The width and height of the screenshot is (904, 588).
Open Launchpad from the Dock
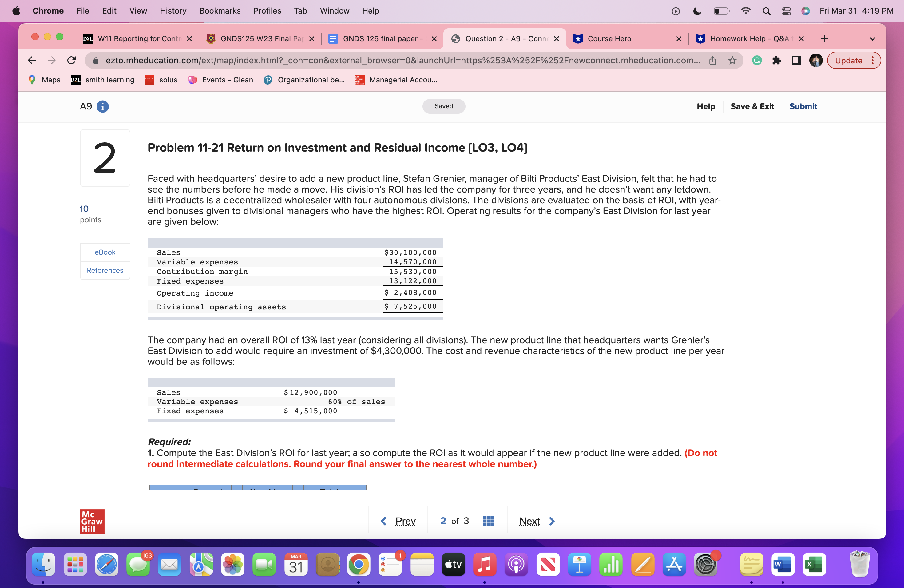tap(75, 565)
